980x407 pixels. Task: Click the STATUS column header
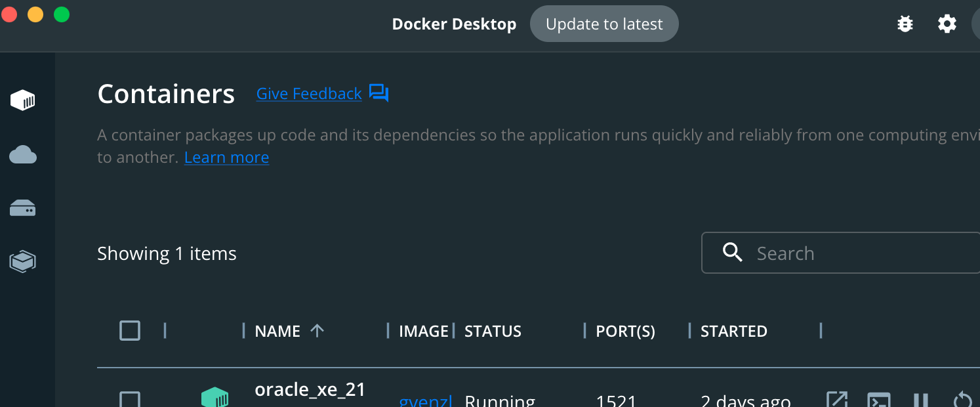[x=493, y=331]
